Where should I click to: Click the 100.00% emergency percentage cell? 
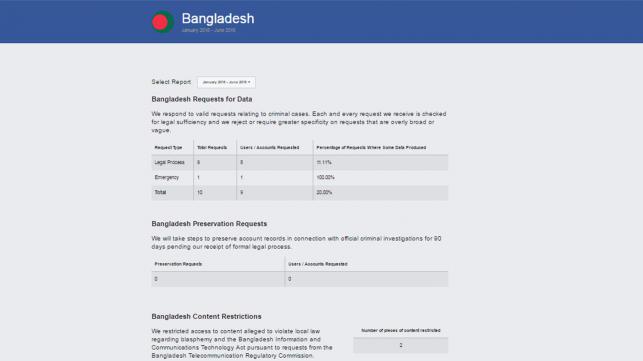[x=325, y=177]
